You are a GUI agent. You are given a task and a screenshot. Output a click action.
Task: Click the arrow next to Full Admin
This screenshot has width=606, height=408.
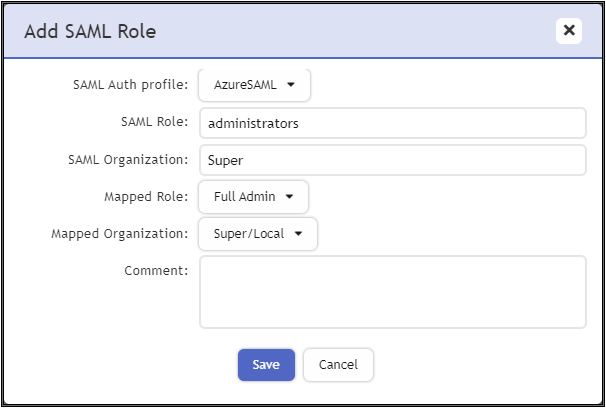pos(289,197)
